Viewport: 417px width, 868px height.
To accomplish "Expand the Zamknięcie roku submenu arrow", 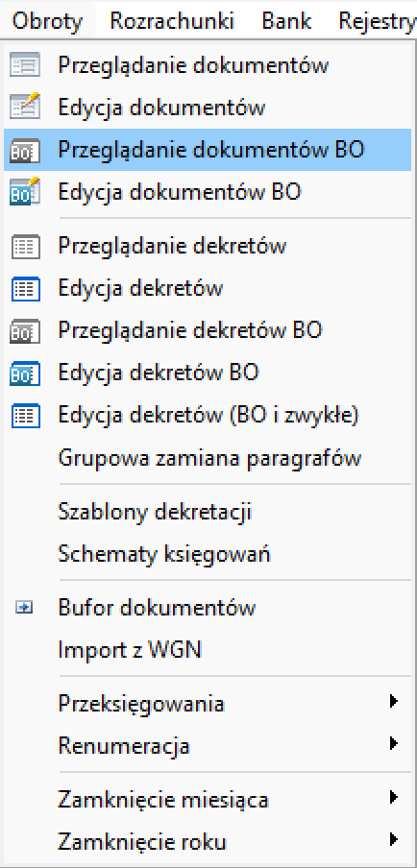I will tap(393, 840).
